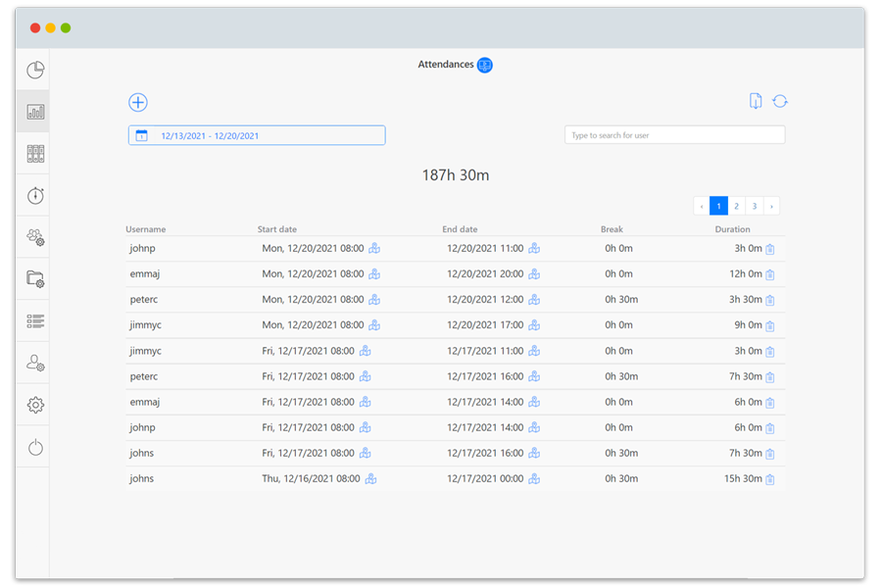Open the folder settings sidebar icon
882x588 pixels.
(x=35, y=279)
